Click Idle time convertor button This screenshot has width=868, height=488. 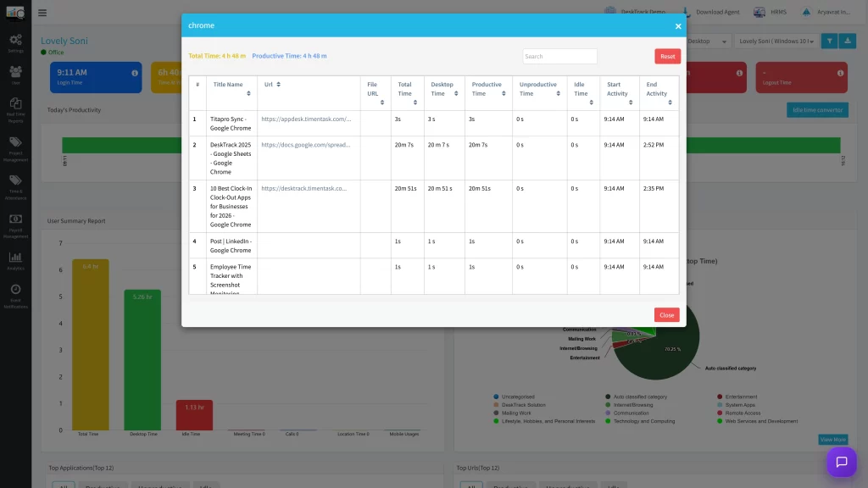(818, 109)
